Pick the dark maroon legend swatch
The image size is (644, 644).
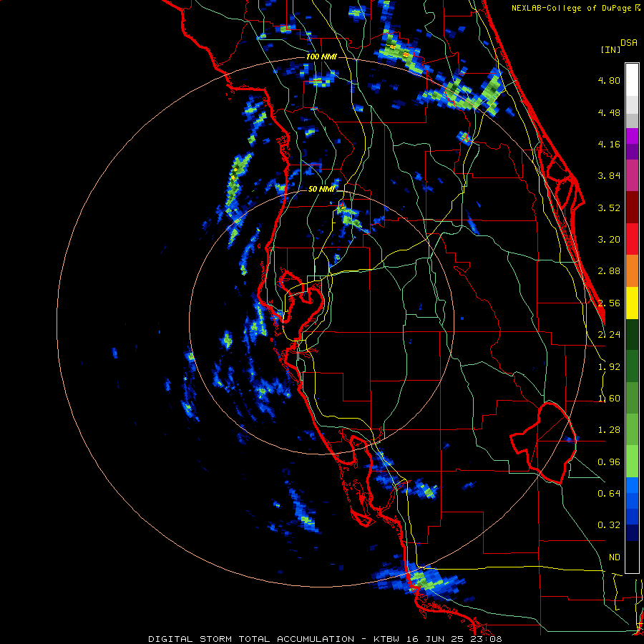click(632, 208)
